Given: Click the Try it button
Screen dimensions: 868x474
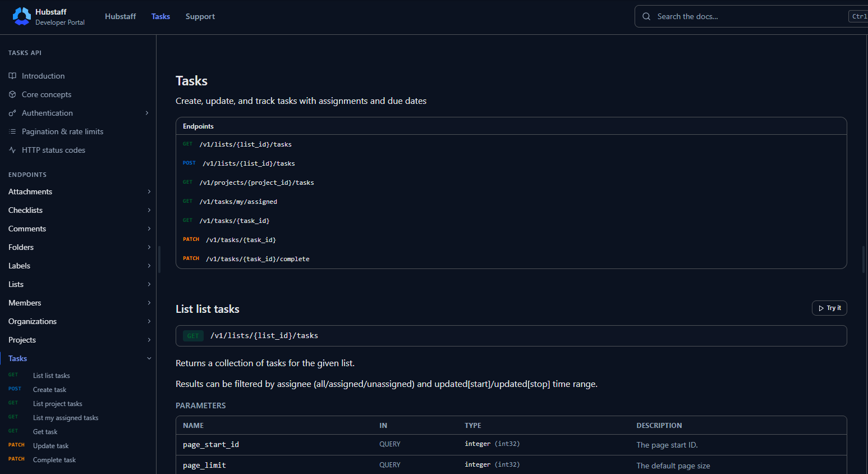Looking at the screenshot, I should tap(829, 308).
